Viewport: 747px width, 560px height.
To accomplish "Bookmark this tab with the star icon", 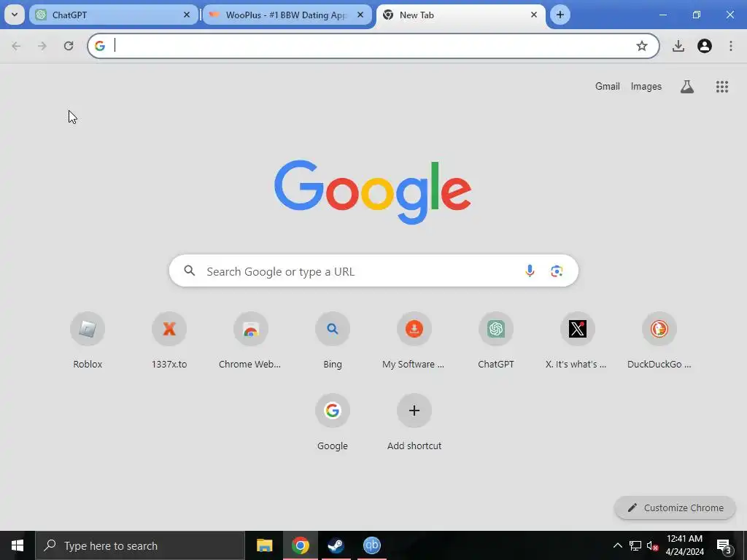I will tap(642, 46).
